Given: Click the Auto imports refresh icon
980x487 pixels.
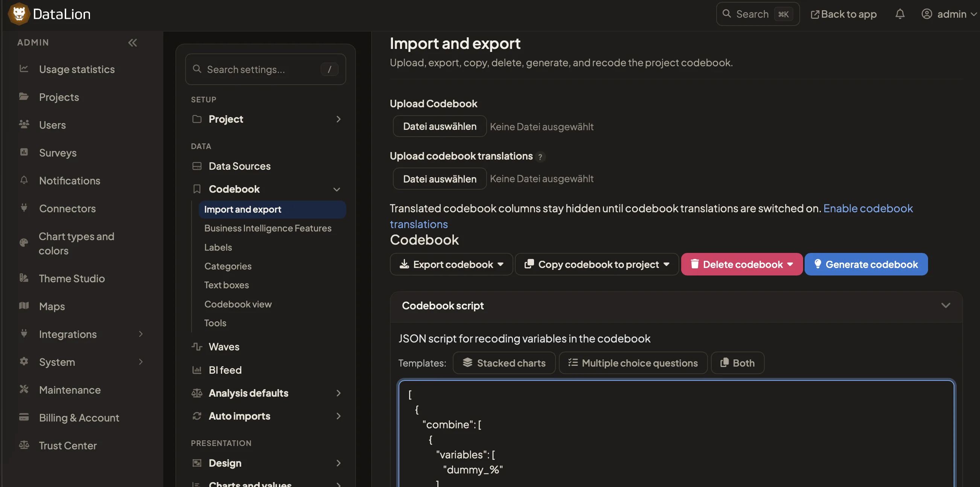Looking at the screenshot, I should 197,416.
